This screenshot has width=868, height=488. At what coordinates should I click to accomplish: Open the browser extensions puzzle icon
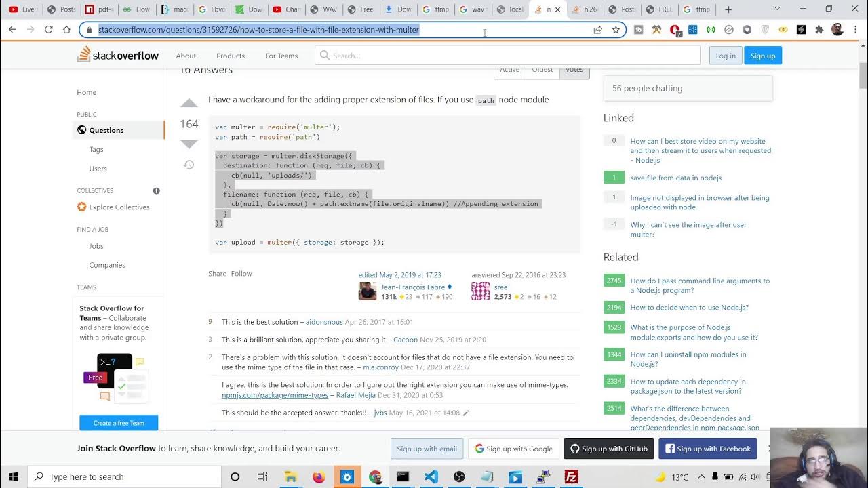[819, 30]
